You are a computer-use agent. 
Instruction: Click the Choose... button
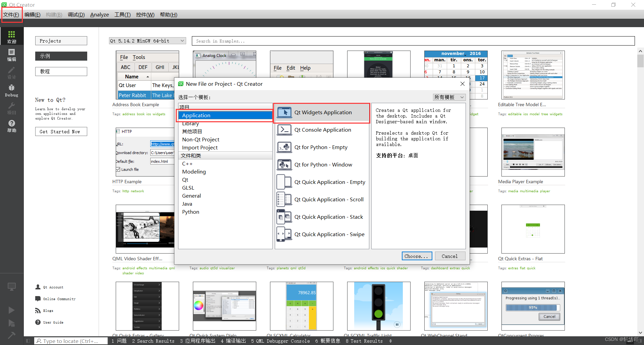pos(417,256)
